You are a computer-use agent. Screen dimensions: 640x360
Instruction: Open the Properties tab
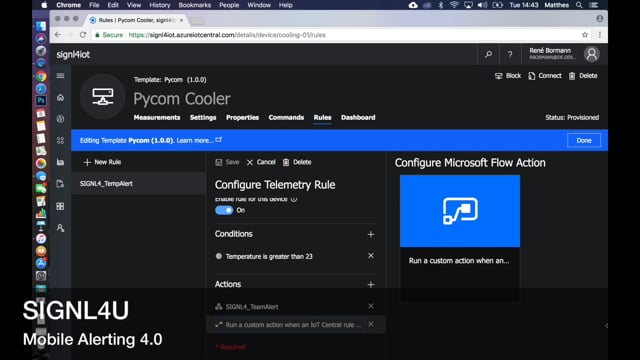point(242,118)
